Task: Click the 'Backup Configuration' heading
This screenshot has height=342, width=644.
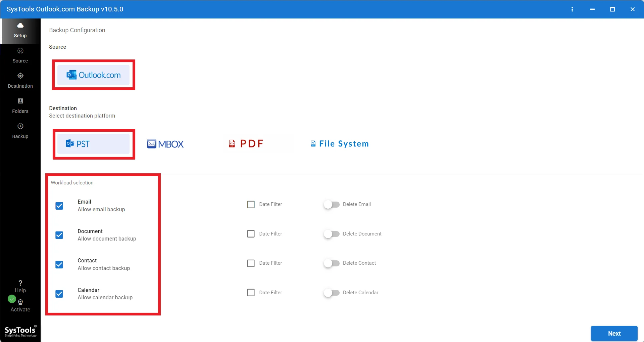Action: pos(77,30)
